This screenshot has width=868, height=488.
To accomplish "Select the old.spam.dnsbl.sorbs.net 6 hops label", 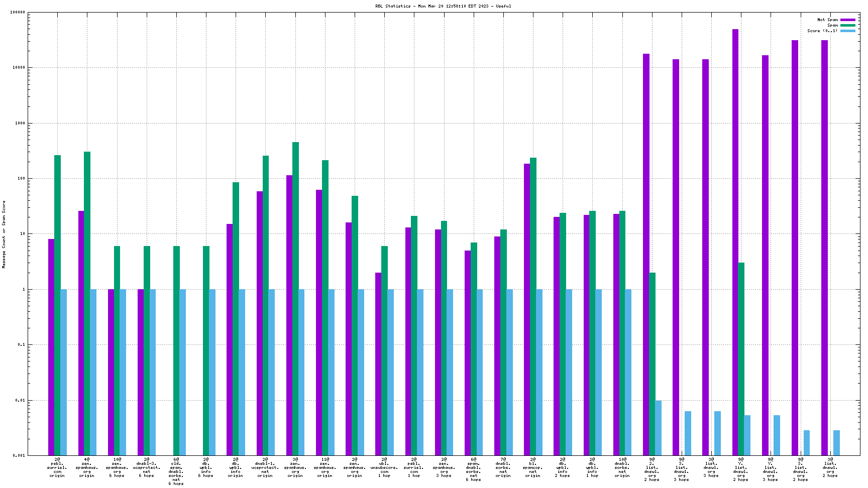I will (176, 471).
